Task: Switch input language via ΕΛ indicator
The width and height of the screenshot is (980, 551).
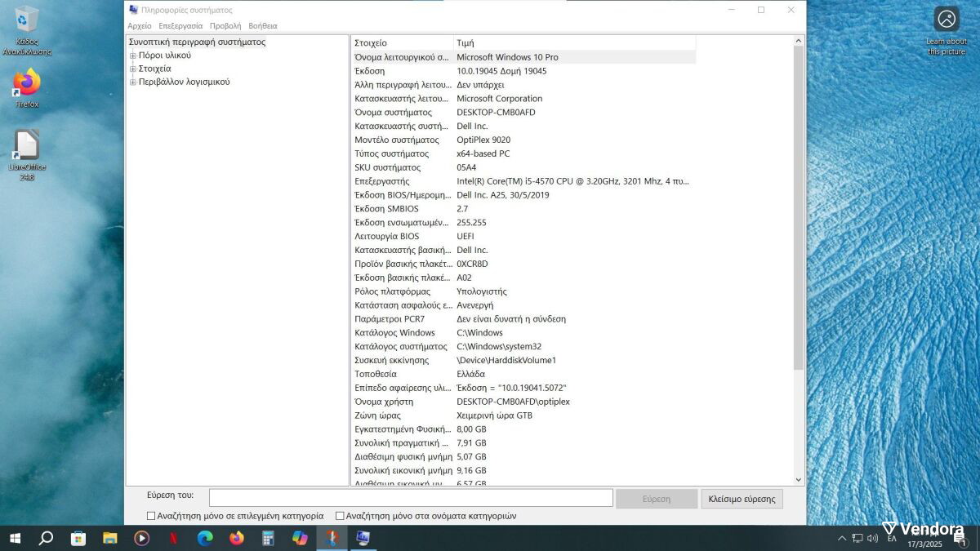Action: click(x=892, y=538)
